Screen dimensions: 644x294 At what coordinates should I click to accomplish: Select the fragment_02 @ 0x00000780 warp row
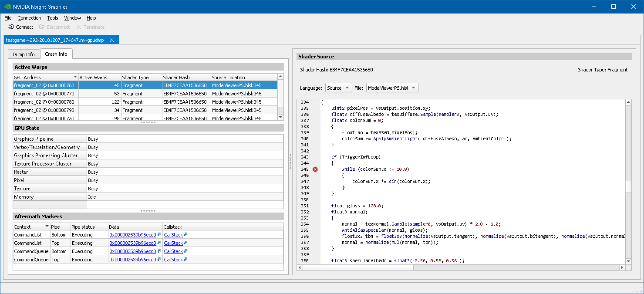(x=44, y=102)
